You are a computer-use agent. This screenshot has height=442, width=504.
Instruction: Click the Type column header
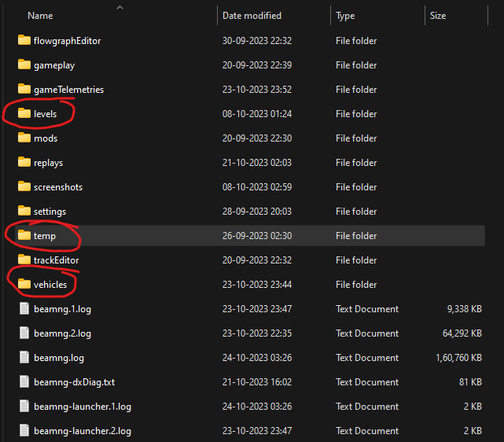345,16
